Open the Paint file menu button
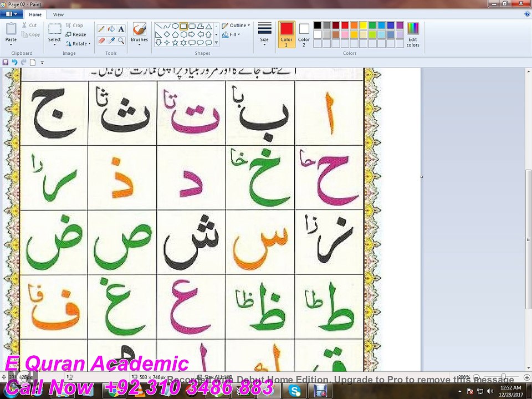The image size is (532, 399). click(12, 14)
